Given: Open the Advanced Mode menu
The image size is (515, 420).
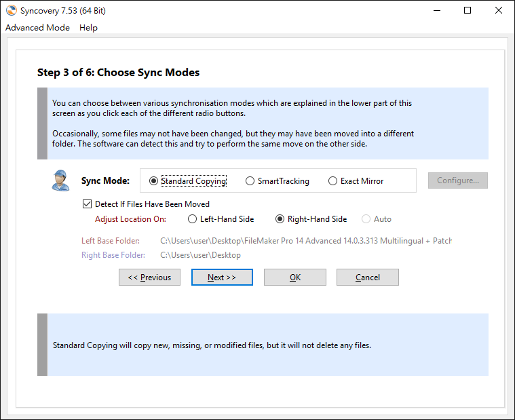Looking at the screenshot, I should pos(37,28).
